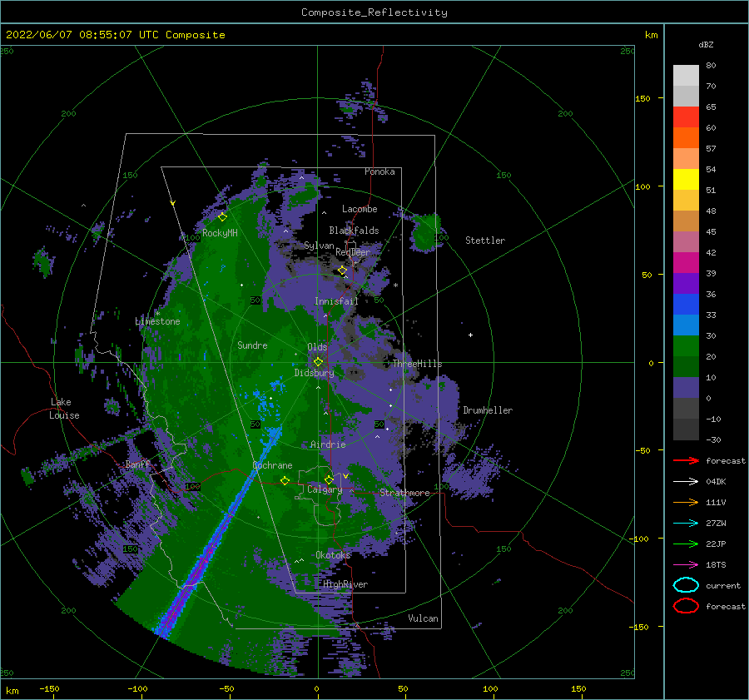
Task: Click the Cochrane city label
Action: point(272,465)
